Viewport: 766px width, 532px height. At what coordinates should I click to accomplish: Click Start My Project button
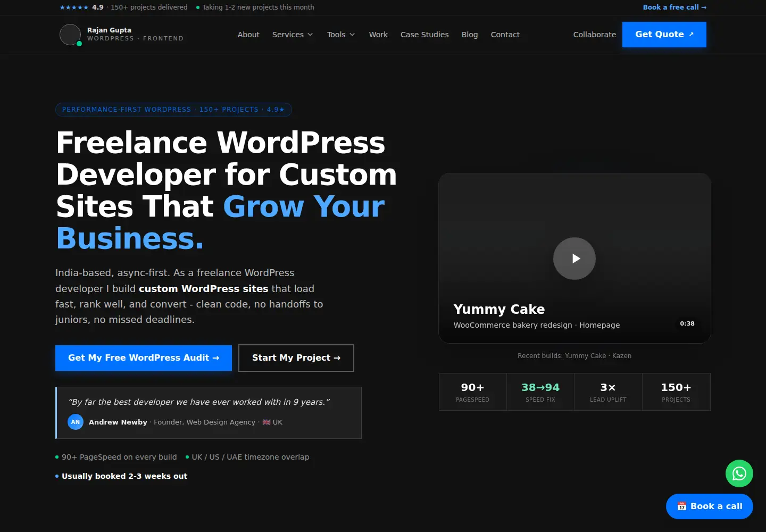point(296,358)
